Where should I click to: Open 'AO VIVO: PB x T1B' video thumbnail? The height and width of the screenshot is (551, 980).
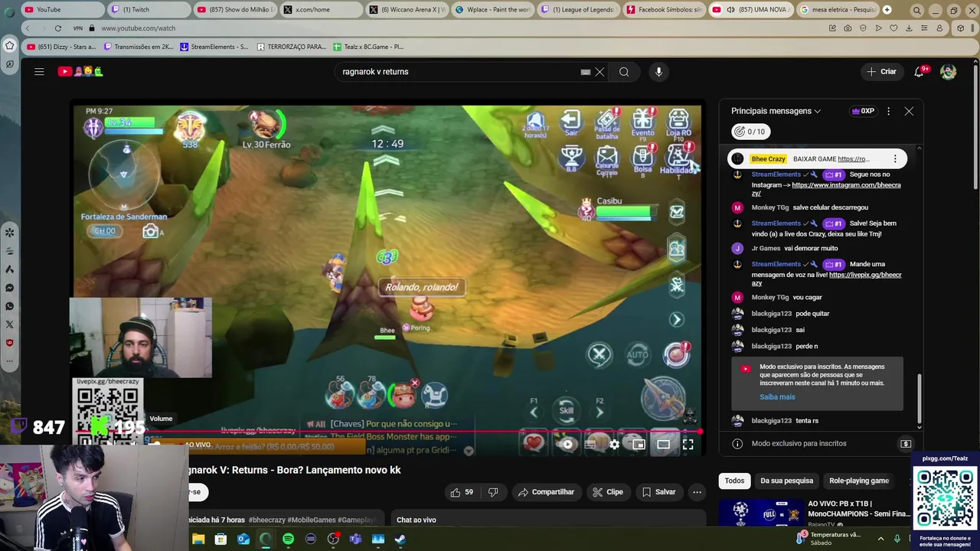759,514
